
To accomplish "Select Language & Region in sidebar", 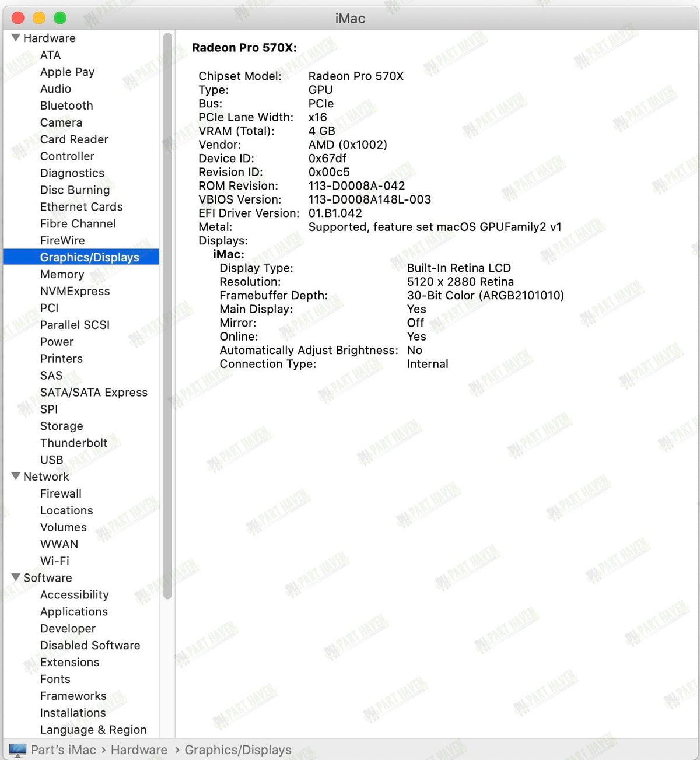I will point(93,730).
